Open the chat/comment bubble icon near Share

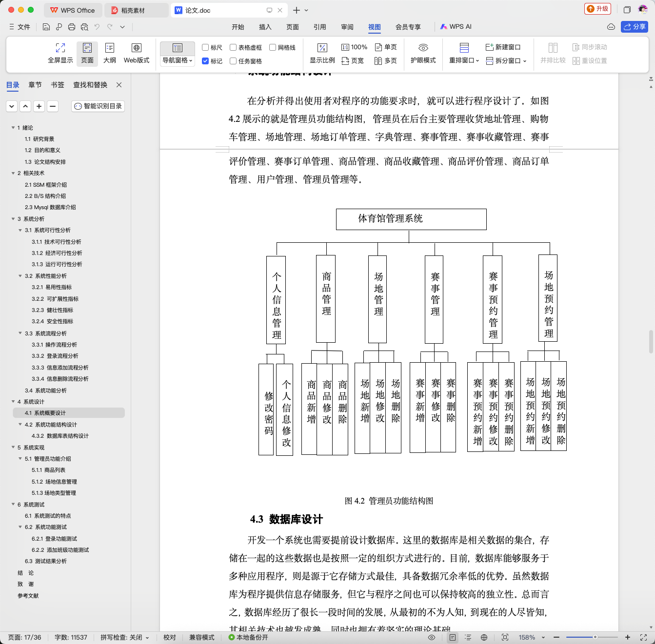point(611,27)
